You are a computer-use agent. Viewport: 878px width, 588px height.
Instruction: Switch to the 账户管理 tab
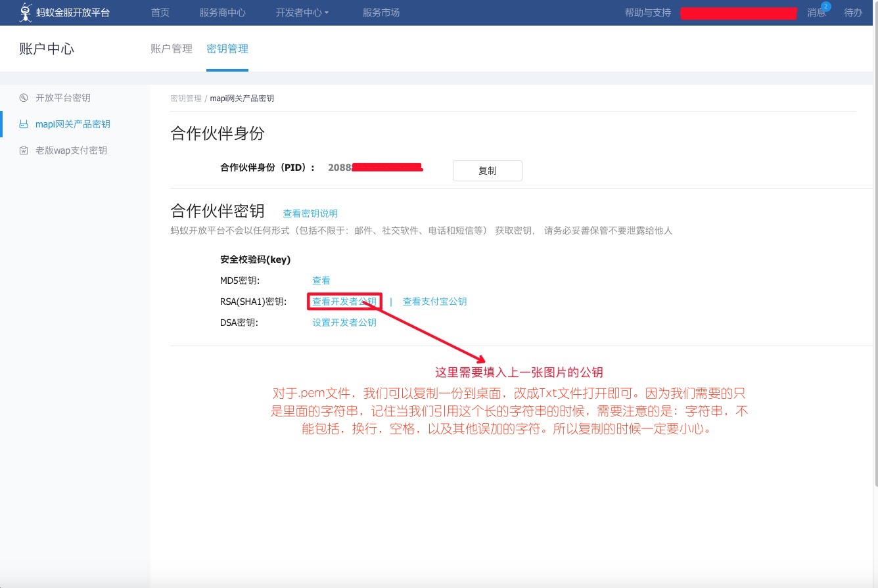pos(172,49)
